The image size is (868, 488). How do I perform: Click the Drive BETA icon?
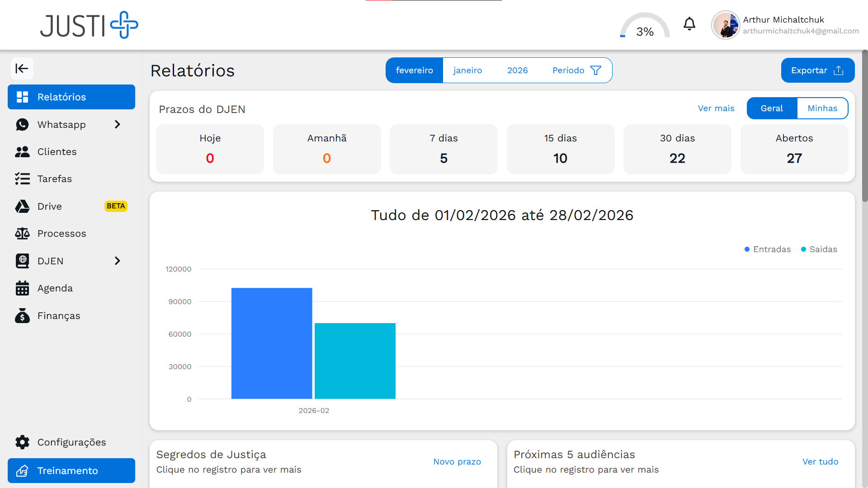tap(23, 206)
